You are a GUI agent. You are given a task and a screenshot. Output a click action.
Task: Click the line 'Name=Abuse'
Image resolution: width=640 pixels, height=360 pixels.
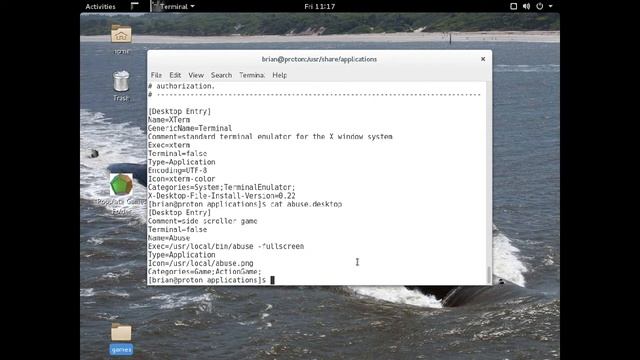(169, 238)
